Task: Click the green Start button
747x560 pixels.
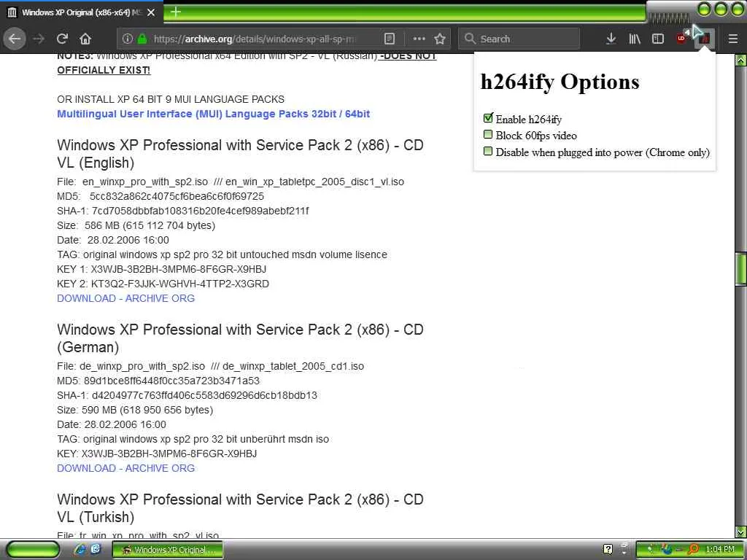Action: click(x=33, y=550)
